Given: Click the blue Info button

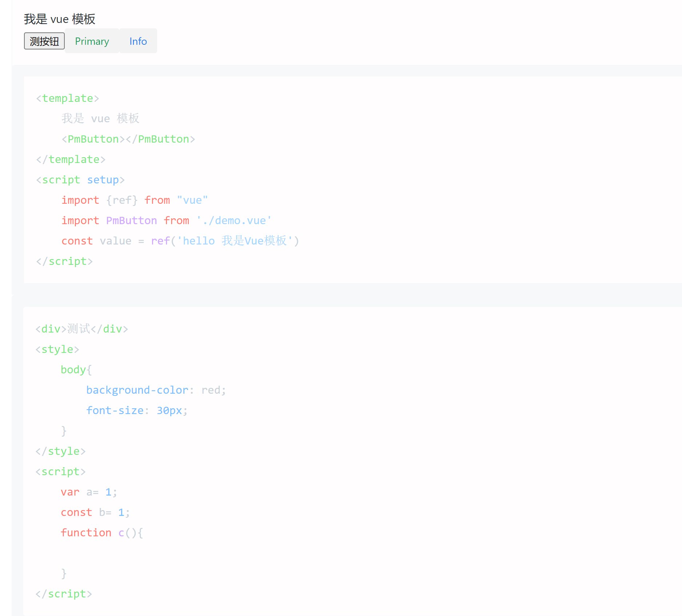Looking at the screenshot, I should (138, 41).
